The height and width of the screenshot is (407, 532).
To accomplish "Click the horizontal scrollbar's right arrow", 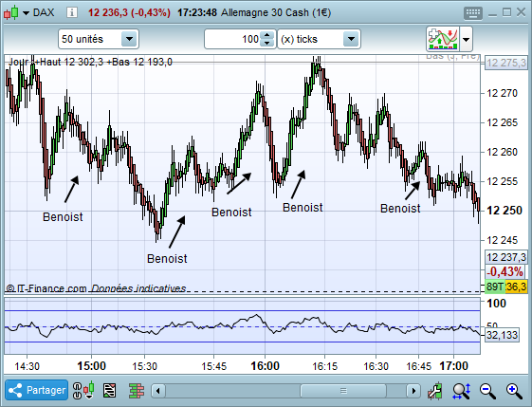I will coord(413,391).
